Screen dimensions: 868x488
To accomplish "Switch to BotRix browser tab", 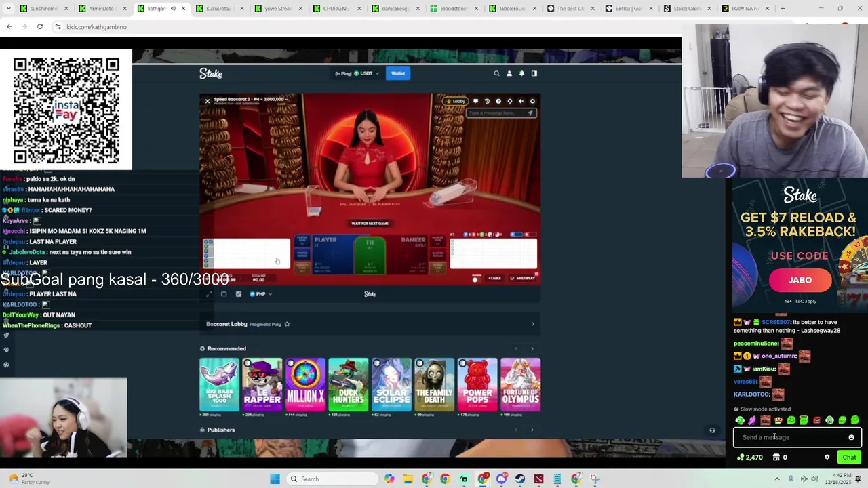I will point(628,9).
